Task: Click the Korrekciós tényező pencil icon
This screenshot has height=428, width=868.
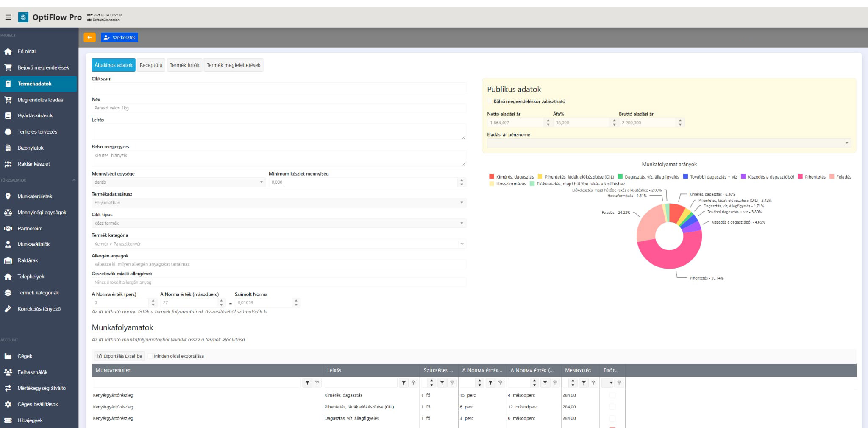Action: (x=8, y=309)
